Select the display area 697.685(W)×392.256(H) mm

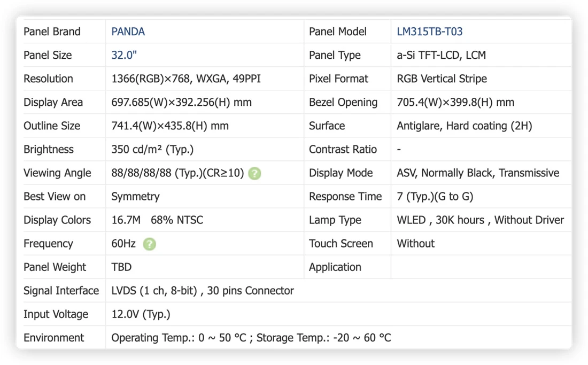(181, 102)
